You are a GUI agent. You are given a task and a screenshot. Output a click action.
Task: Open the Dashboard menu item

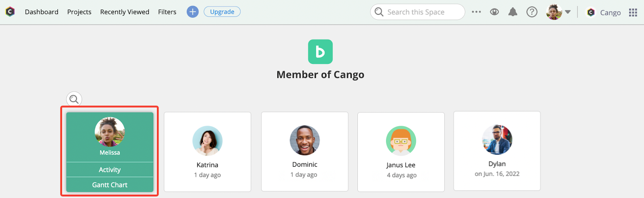[x=41, y=12]
